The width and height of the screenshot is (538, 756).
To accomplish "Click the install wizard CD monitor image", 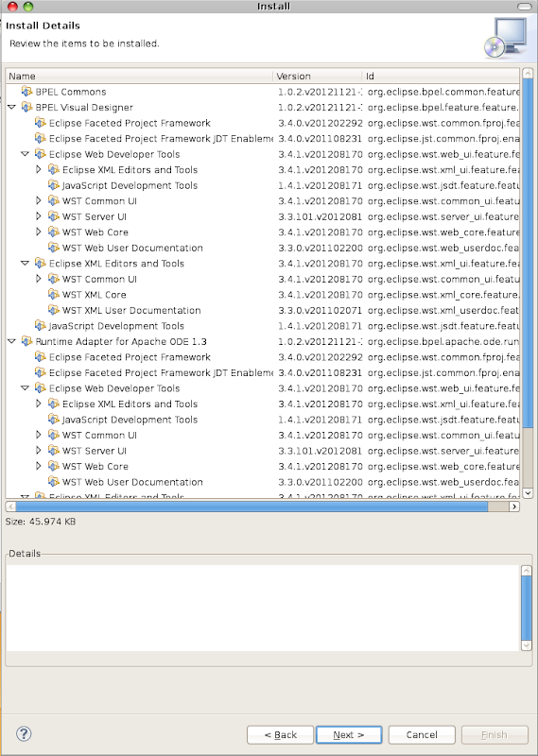I will pos(506,38).
